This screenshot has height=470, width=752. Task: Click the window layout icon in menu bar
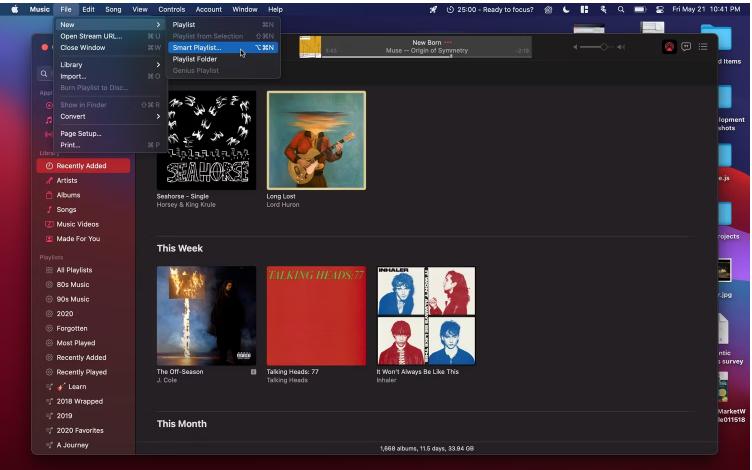coord(584,9)
